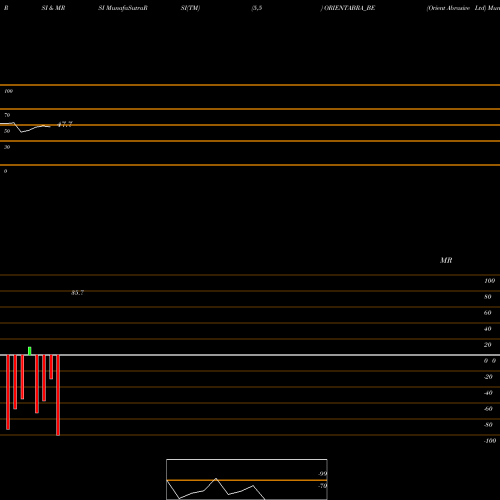Select the green positive MR histogram bar
This screenshot has height=500, width=500.
pos(30,351)
